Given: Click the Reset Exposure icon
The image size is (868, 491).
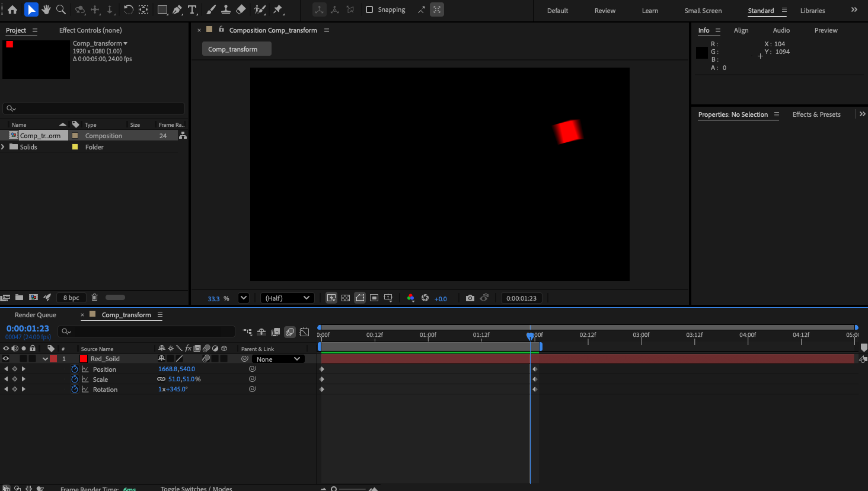Looking at the screenshot, I should (x=425, y=298).
